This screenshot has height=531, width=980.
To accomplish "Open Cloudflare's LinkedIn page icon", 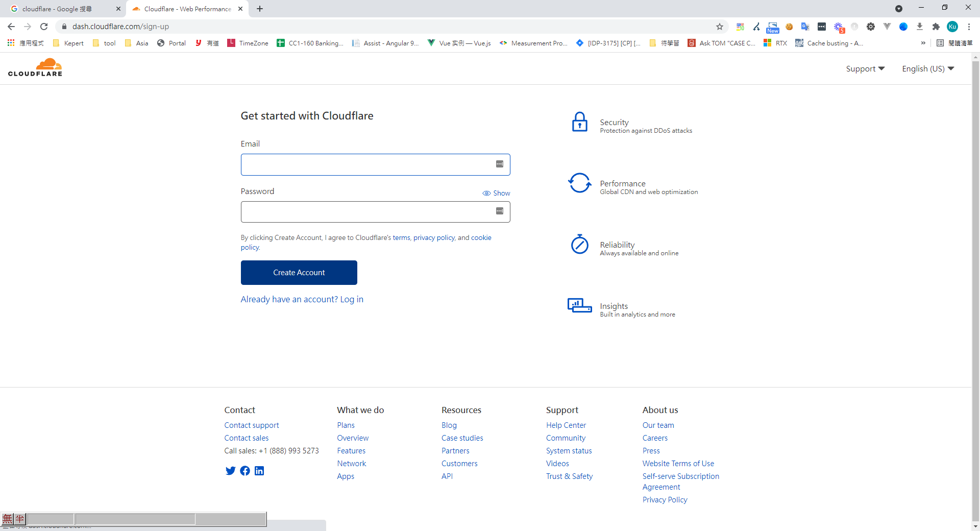I will click(x=259, y=471).
